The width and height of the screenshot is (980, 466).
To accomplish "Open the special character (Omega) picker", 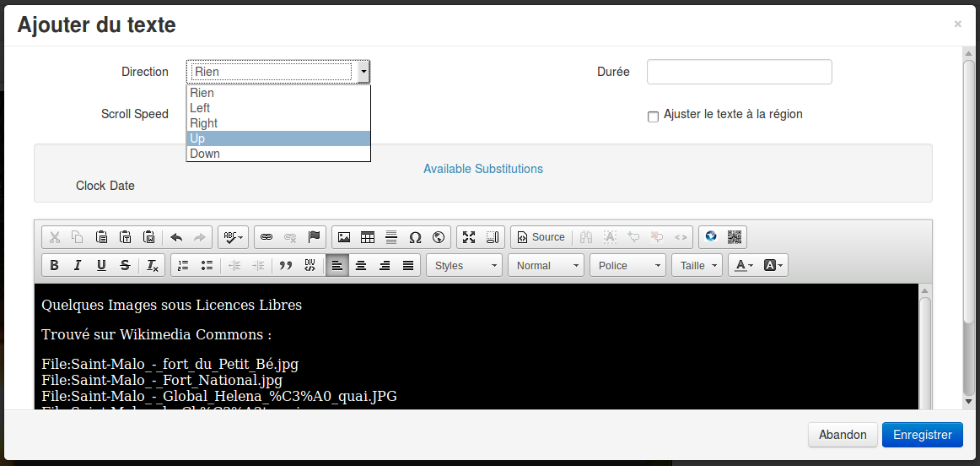I will tap(415, 237).
